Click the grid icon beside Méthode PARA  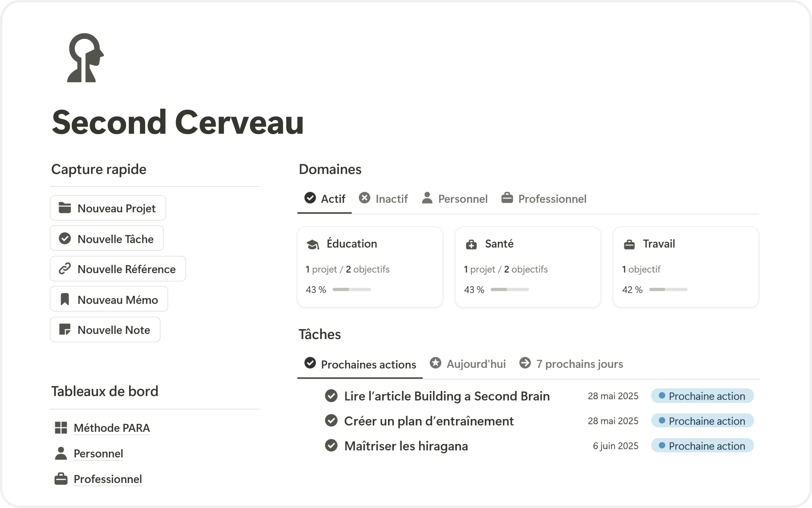(61, 428)
